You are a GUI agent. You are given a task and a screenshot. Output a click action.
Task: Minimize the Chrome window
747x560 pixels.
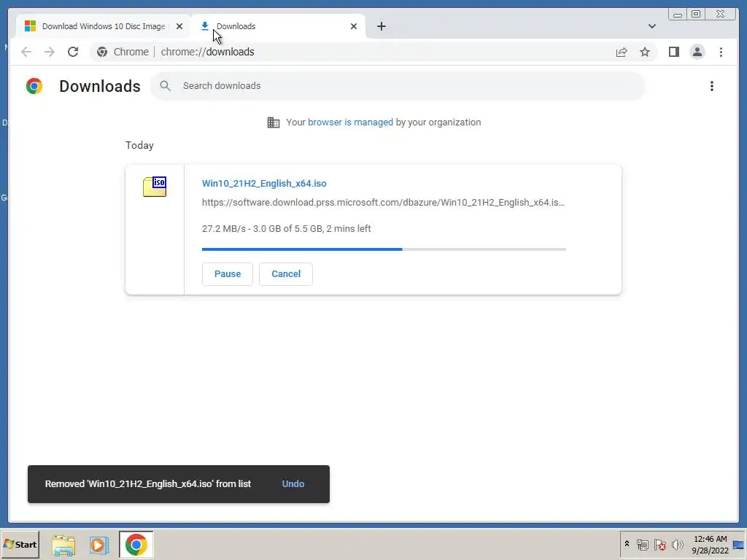coord(678,15)
